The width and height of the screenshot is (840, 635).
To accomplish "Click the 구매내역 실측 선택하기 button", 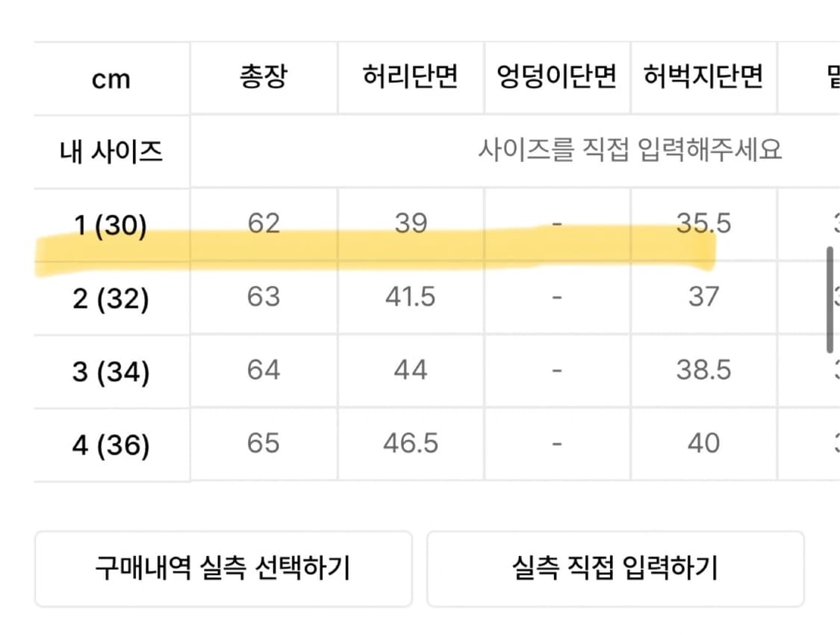I will (223, 569).
